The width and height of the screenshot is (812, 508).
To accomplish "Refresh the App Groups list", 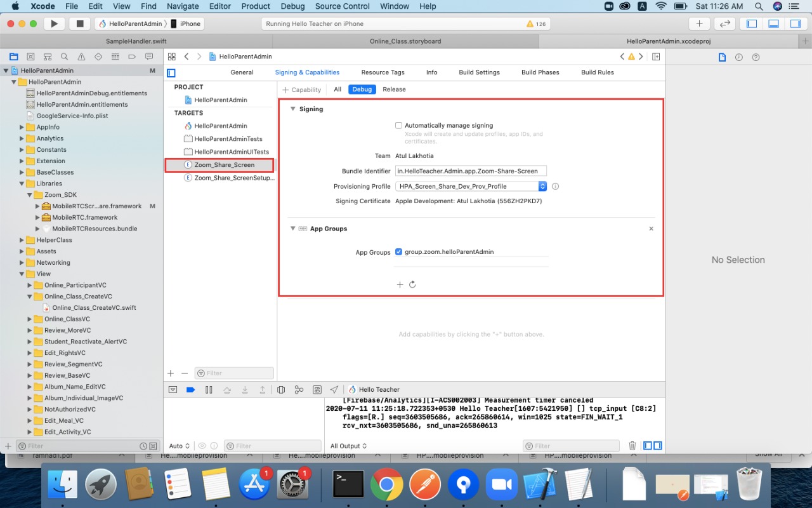I will click(x=412, y=284).
